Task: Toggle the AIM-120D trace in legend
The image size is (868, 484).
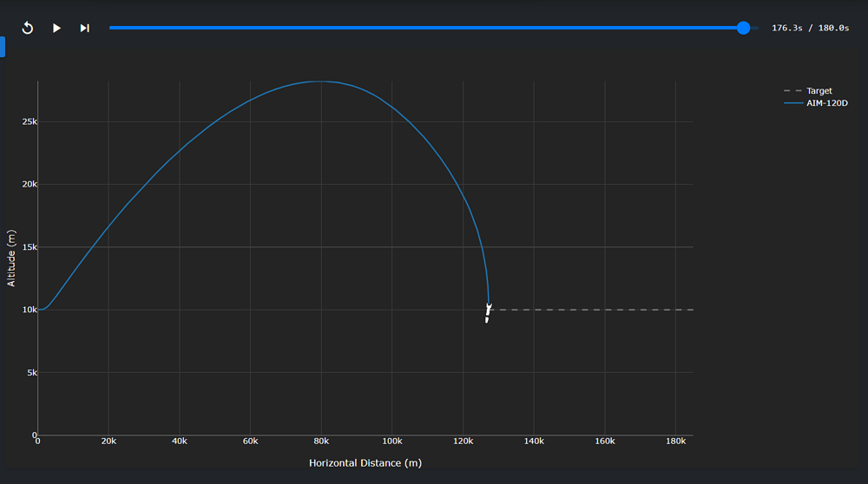Action: coord(825,102)
